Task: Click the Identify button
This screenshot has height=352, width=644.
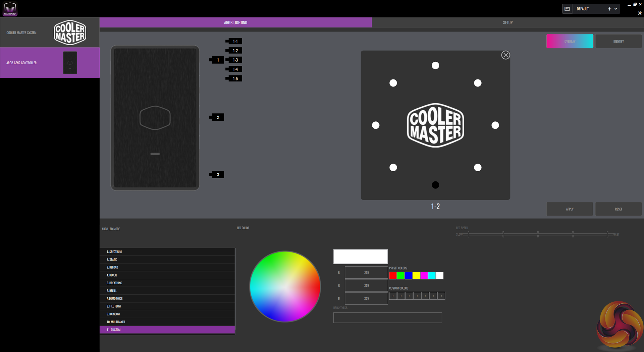Action: (619, 41)
